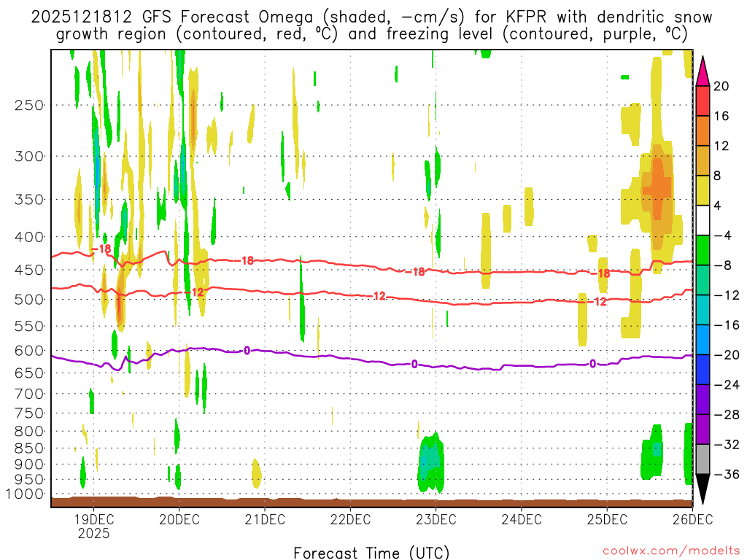
Task: Click the 400 pressure level label
Action: [29, 237]
